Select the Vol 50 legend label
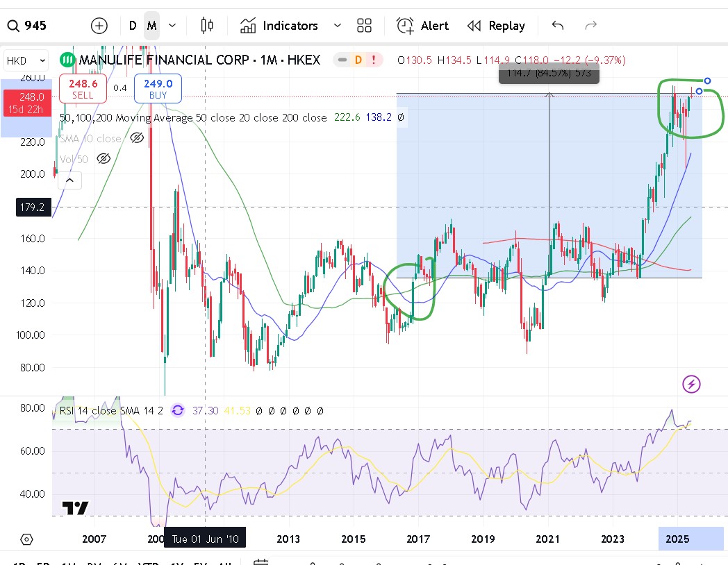Viewport: 728px width, 565px height. (74, 160)
